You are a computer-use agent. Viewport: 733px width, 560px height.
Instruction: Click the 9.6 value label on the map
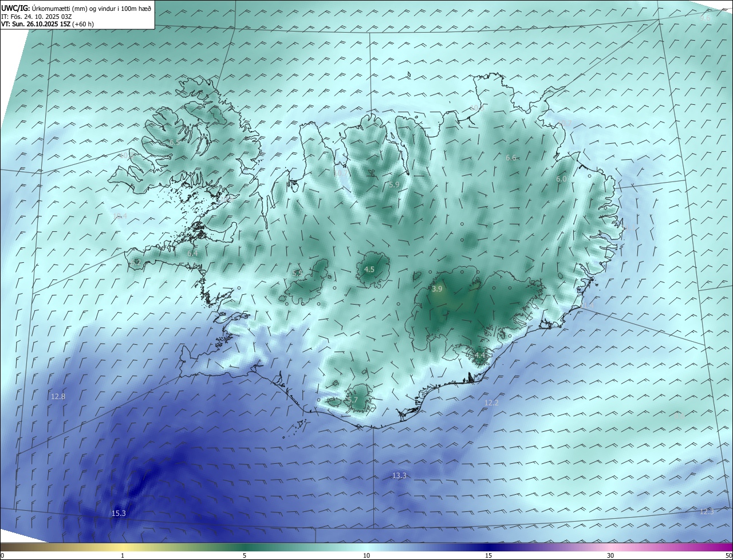click(706, 18)
